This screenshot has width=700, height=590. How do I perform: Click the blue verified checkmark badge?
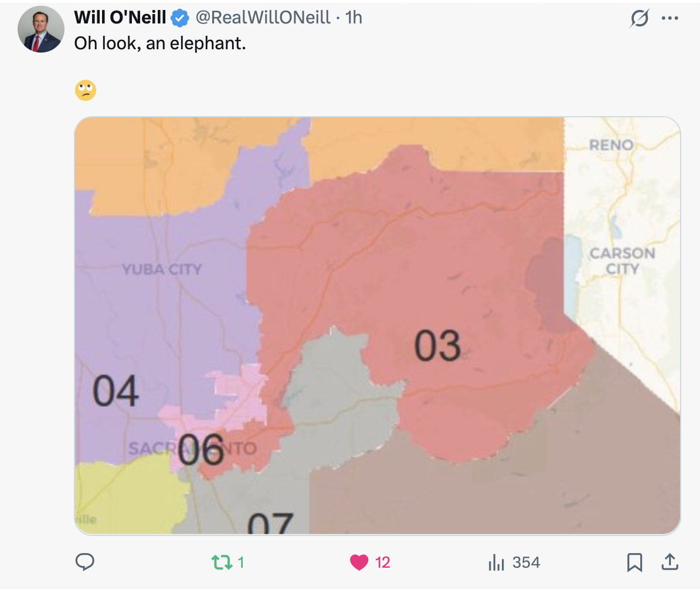(x=180, y=19)
